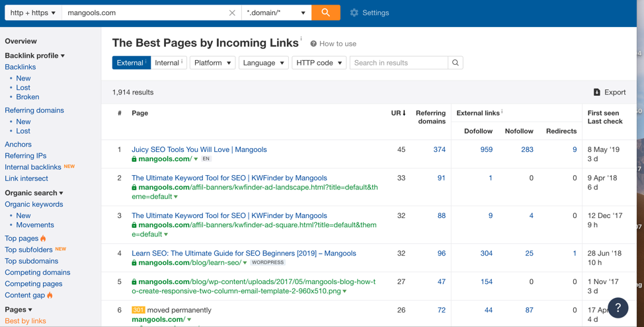Click dofollow count 154 in row 5

tap(486, 282)
